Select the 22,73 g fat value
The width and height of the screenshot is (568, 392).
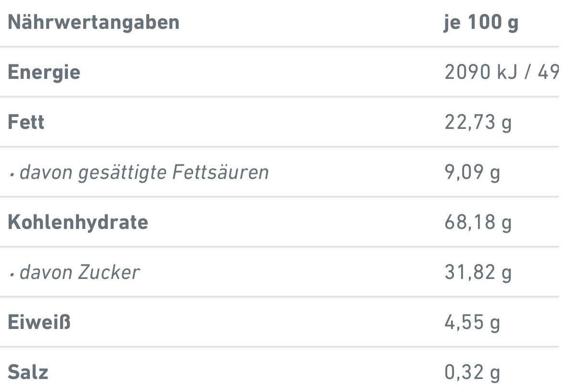click(x=478, y=122)
